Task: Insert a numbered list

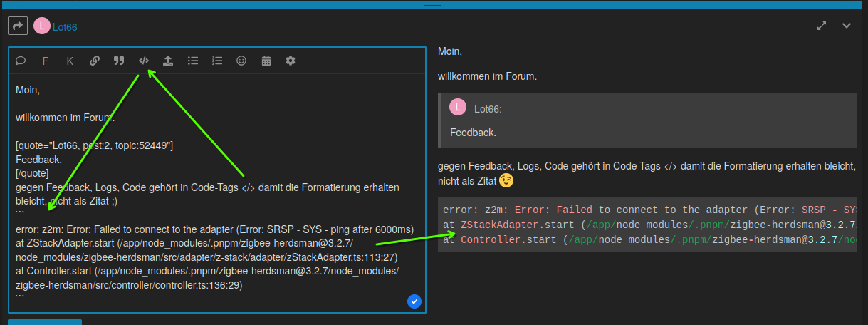Action: click(x=217, y=61)
